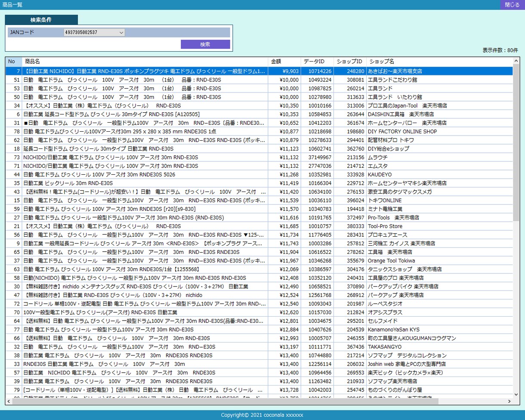This screenshot has width=525, height=420.
Task: Click shop name オアシスプラス
Action: (x=385, y=312)
